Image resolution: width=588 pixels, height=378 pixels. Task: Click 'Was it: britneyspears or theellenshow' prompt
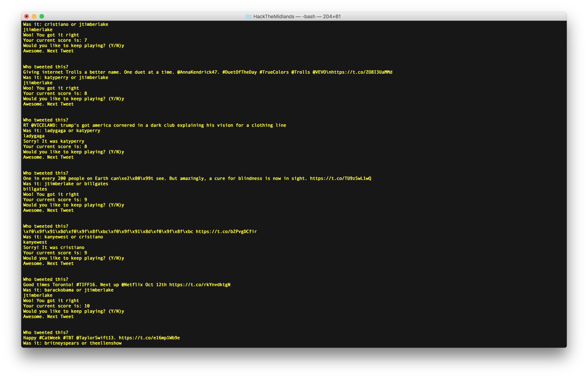[72, 343]
